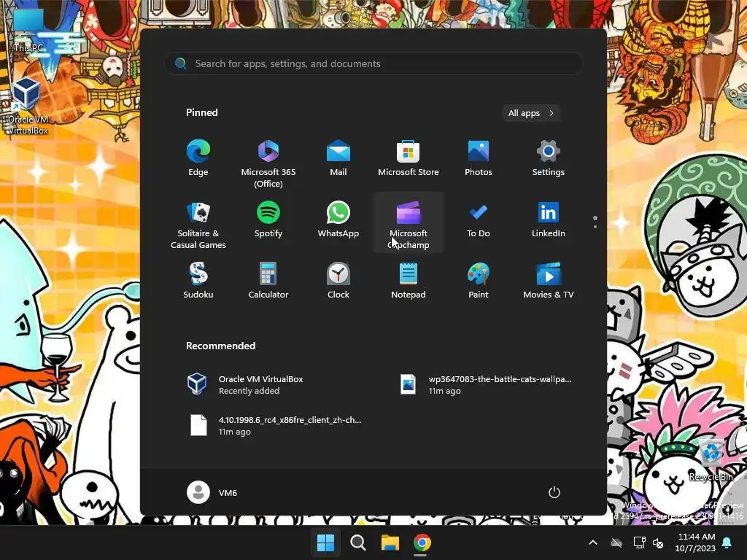Open notifications bell icon
This screenshot has height=560, width=747.
pos(727,542)
